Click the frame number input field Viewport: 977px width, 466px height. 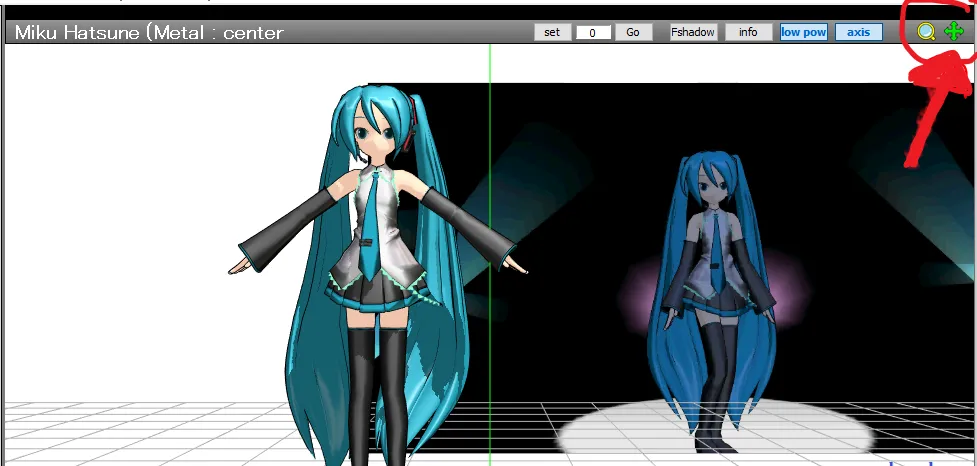coord(593,32)
